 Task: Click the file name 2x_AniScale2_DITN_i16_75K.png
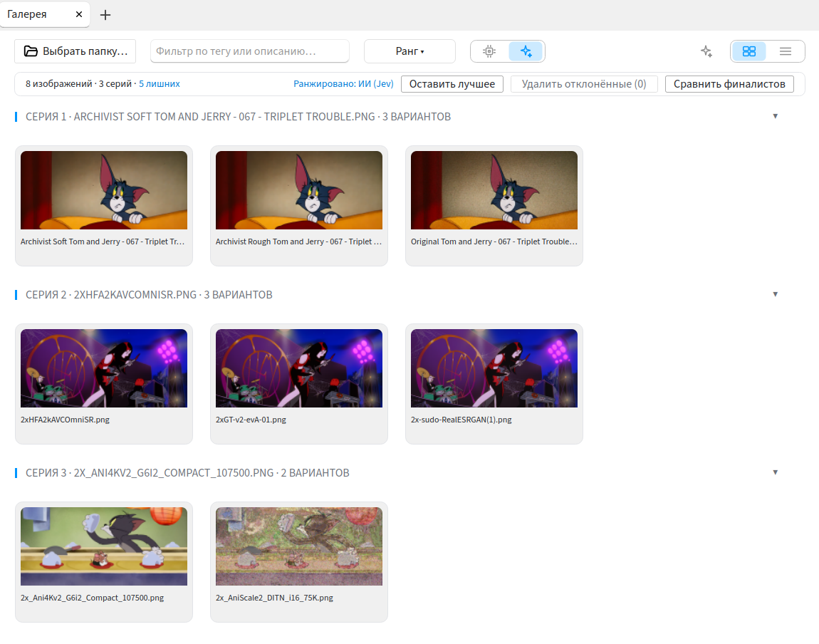[x=274, y=598]
